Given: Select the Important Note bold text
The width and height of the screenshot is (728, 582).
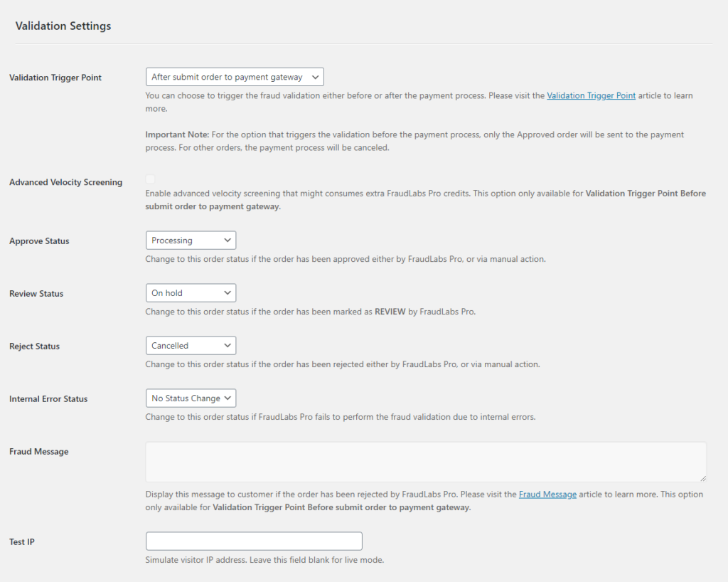Looking at the screenshot, I should (177, 134).
